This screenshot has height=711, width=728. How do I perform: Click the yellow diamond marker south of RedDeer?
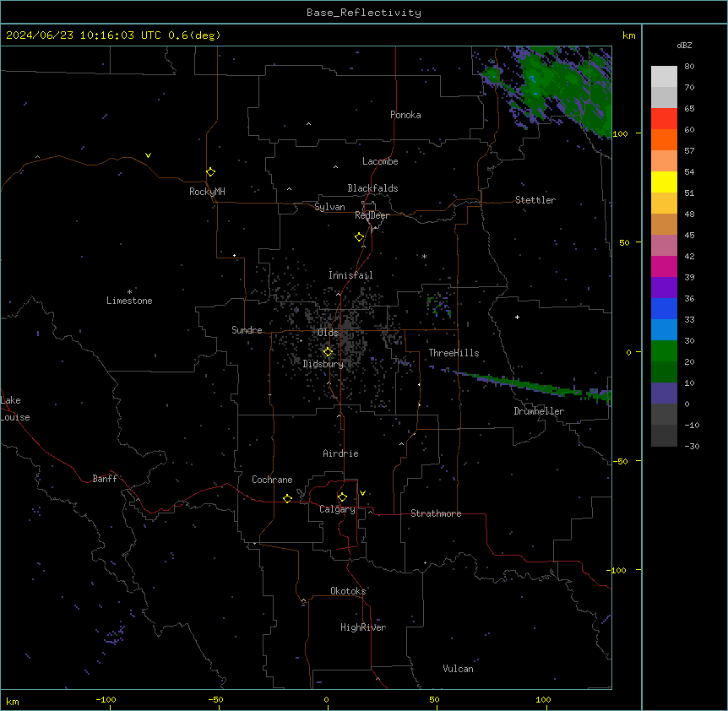pos(360,237)
